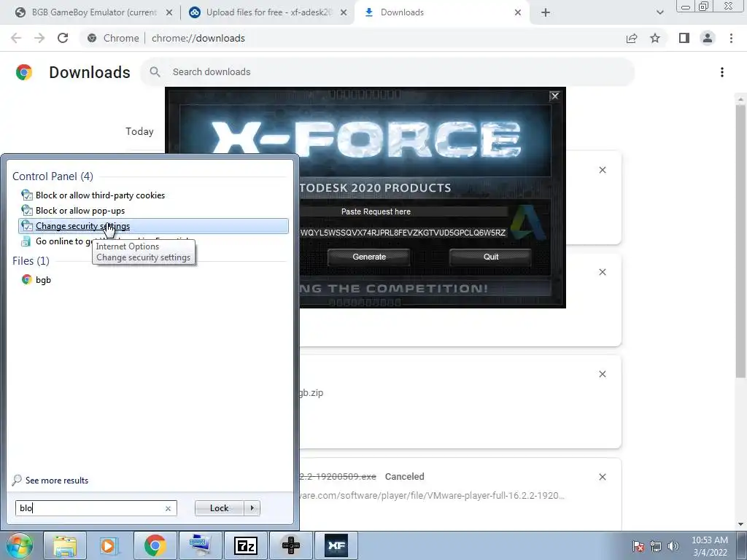
Task: Open the VMware player download URL link
Action: pos(432,495)
